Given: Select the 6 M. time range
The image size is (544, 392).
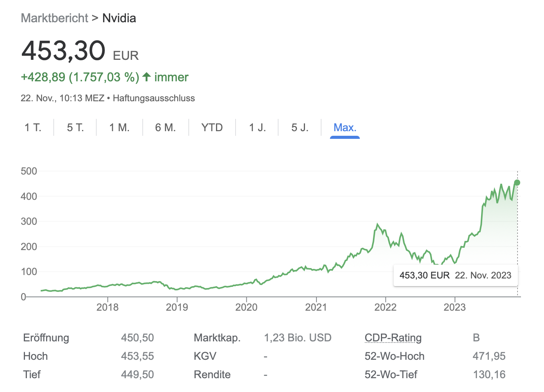Looking at the screenshot, I should click(x=165, y=127).
